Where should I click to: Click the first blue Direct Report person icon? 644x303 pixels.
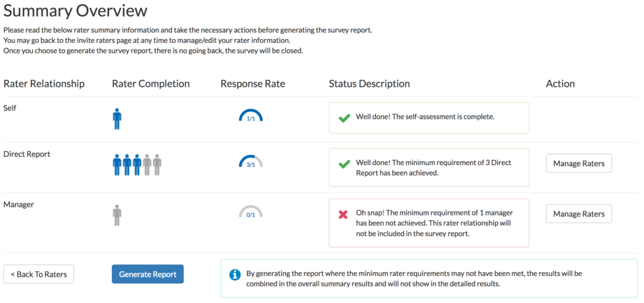point(117,164)
